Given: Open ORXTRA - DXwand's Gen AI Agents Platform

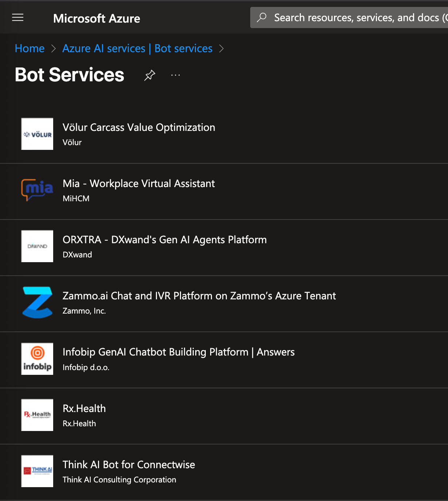Looking at the screenshot, I should click(165, 240).
